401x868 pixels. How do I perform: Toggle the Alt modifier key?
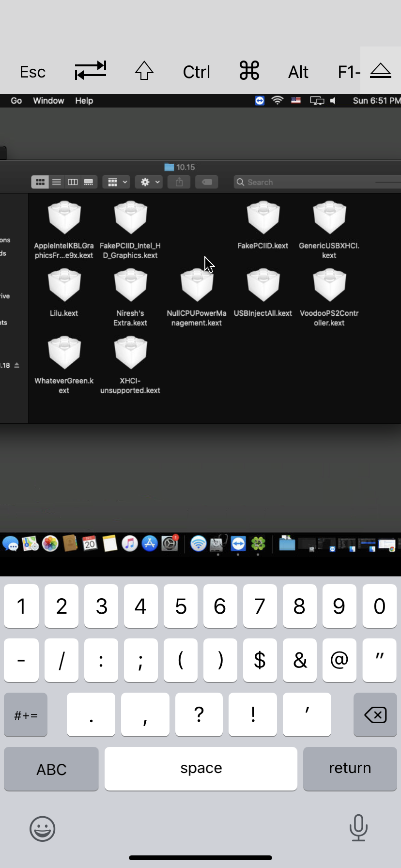pyautogui.click(x=298, y=72)
